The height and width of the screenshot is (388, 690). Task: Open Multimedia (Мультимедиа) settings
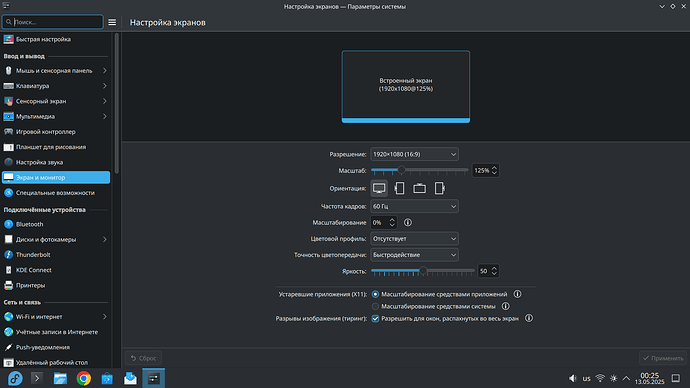pos(56,117)
